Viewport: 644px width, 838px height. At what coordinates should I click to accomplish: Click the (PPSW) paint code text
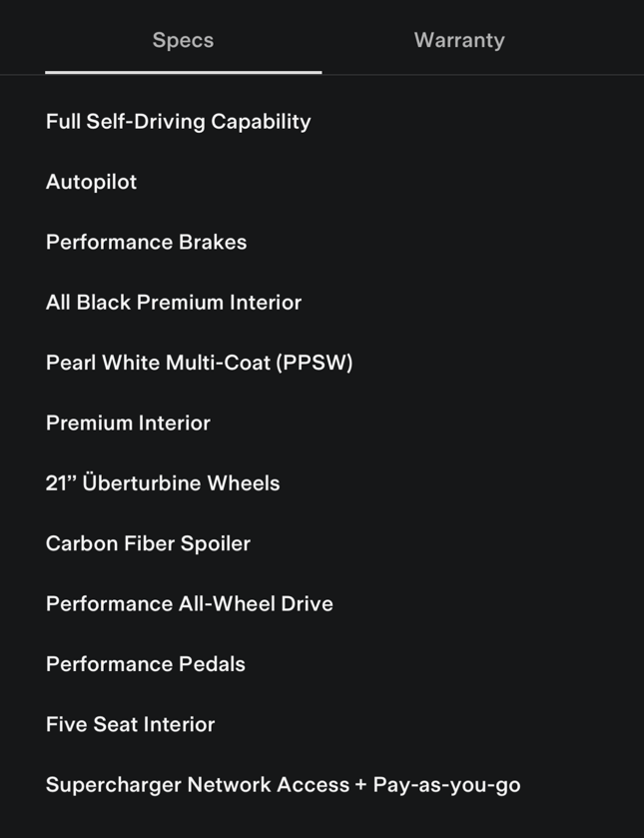(314, 363)
